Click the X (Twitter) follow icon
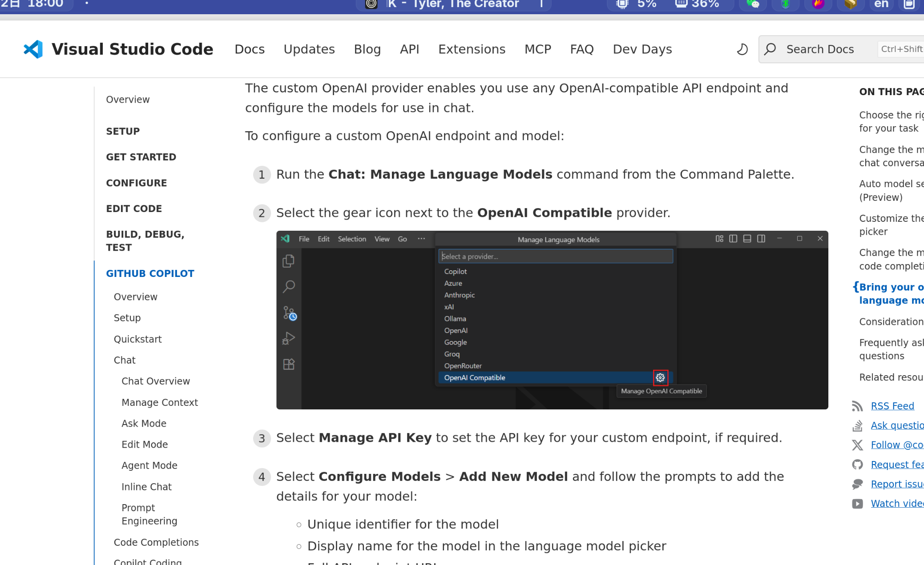924x565 pixels. click(x=857, y=445)
